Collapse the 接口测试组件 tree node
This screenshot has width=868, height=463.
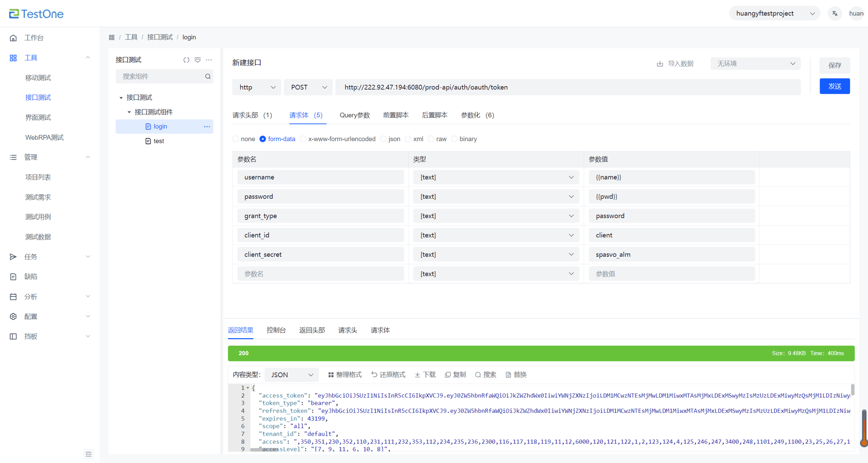point(129,112)
